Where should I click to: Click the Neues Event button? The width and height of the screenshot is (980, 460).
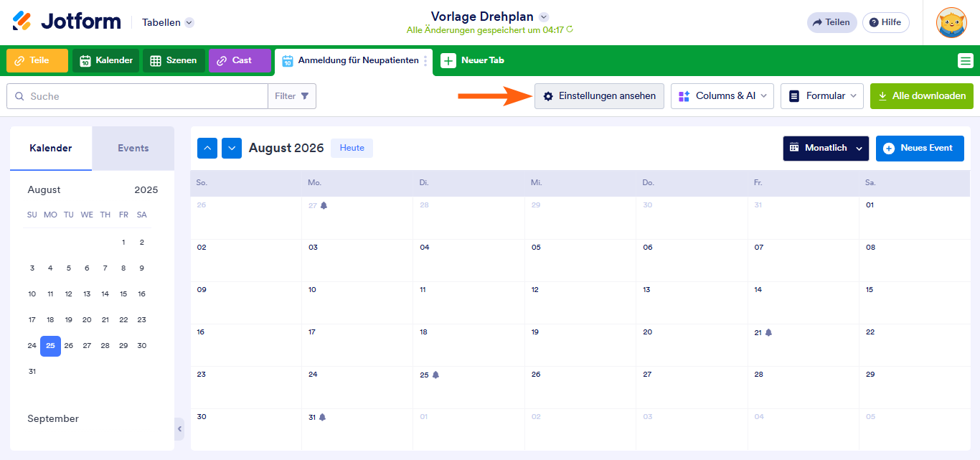click(920, 149)
